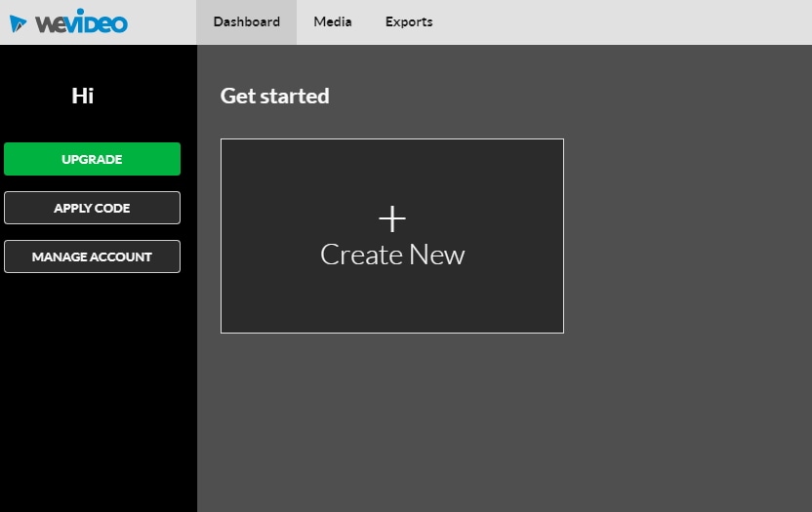The image size is (812, 512).
Task: Open the Dashboard tab
Action: click(x=247, y=22)
